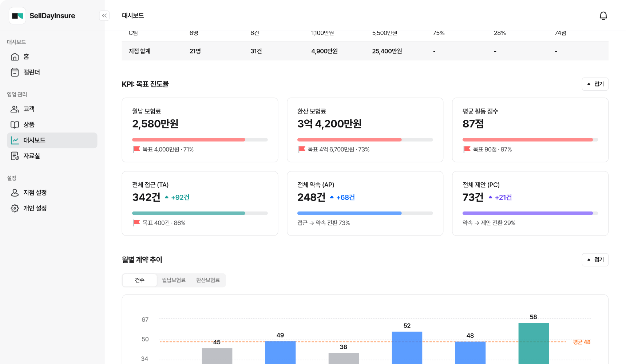Click the flag icon for 목표 400건
The width and height of the screenshot is (626, 364).
tap(136, 223)
